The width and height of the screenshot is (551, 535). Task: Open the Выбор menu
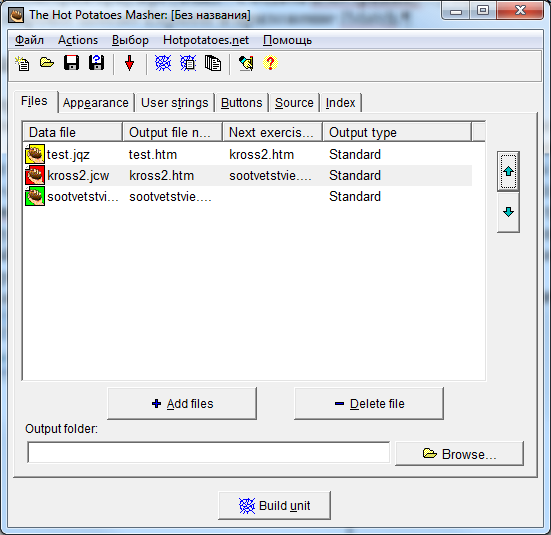click(130, 40)
